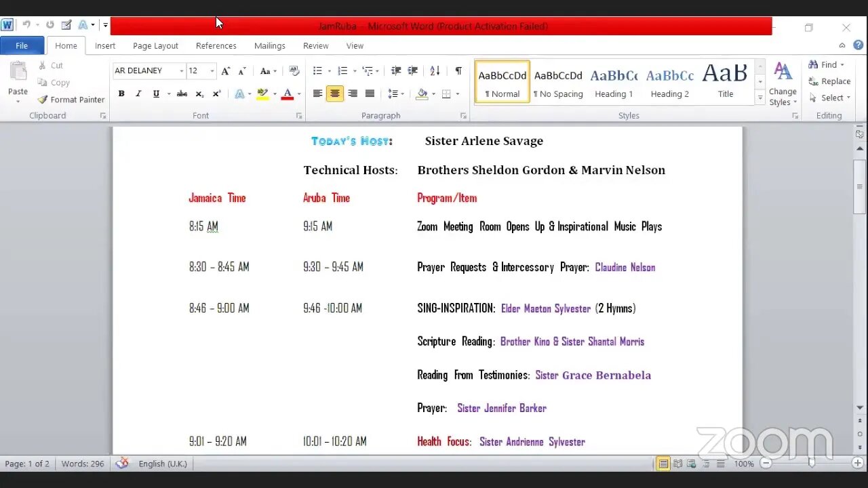868x488 pixels.
Task: Toggle italic formatting
Action: pos(138,94)
